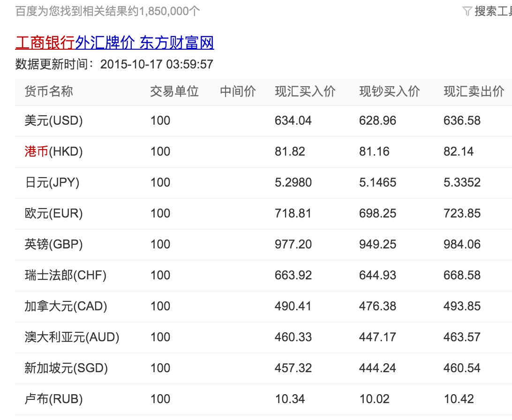Click RUB sell rate 10.42
512x420 pixels.
(459, 399)
